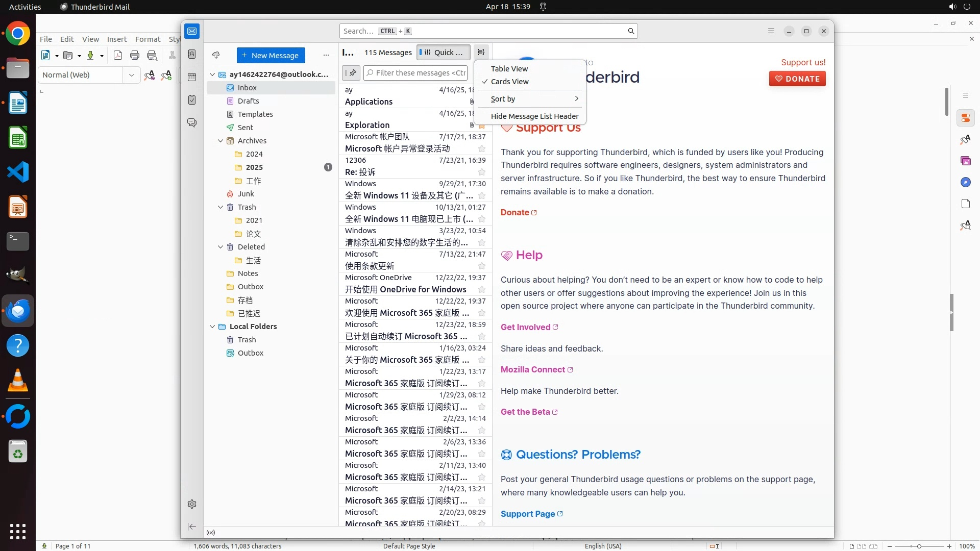Open Thunderbird settings gear icon
This screenshot has height=551, width=980.
192,504
